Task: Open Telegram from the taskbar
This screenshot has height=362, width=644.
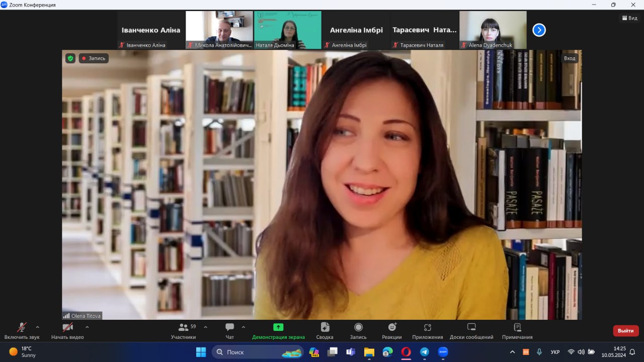Action: [424, 352]
